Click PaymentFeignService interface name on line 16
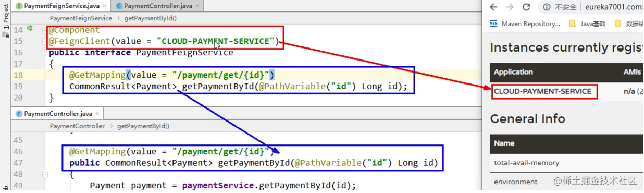The height and width of the screenshot is (193, 644). tap(184, 53)
